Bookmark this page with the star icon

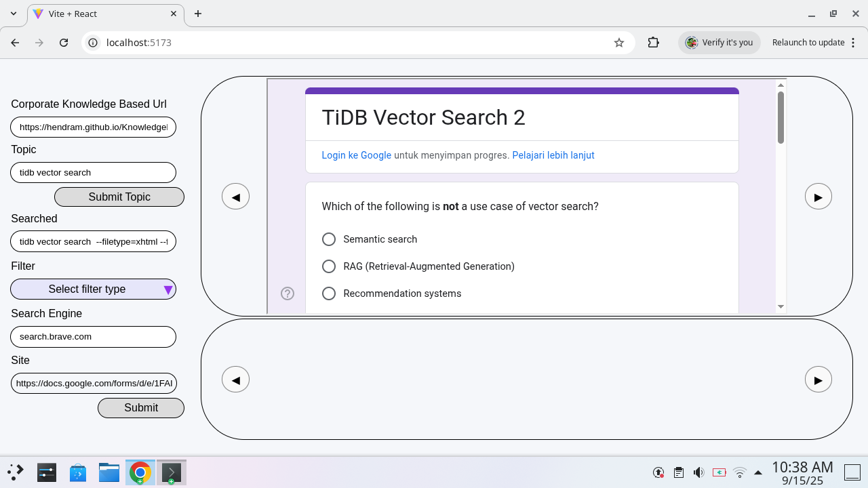click(618, 43)
